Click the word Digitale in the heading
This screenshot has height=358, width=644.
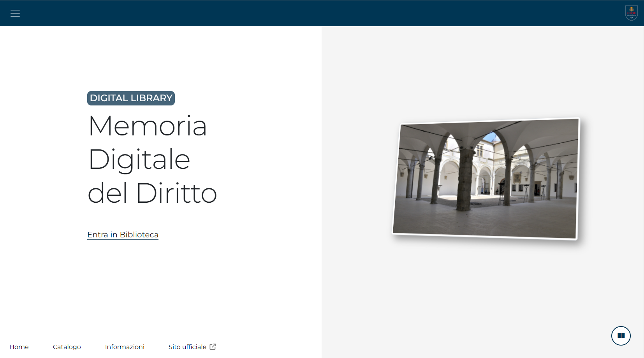[139, 160]
